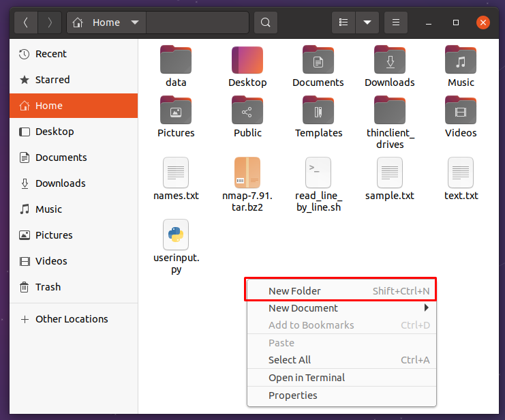Open the Desktop folder icon
The height and width of the screenshot is (420, 505).
(247, 60)
